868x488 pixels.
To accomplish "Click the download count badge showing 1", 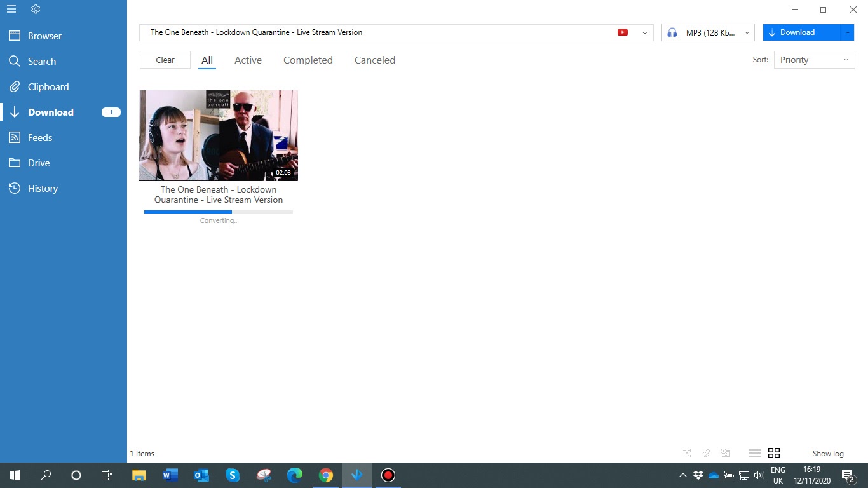I will point(111,112).
